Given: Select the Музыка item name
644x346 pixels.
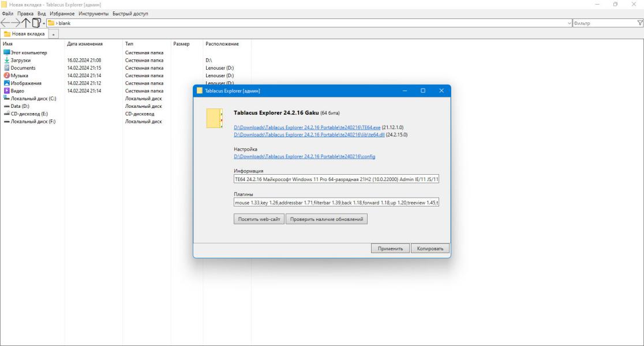Looking at the screenshot, I should click(x=19, y=76).
